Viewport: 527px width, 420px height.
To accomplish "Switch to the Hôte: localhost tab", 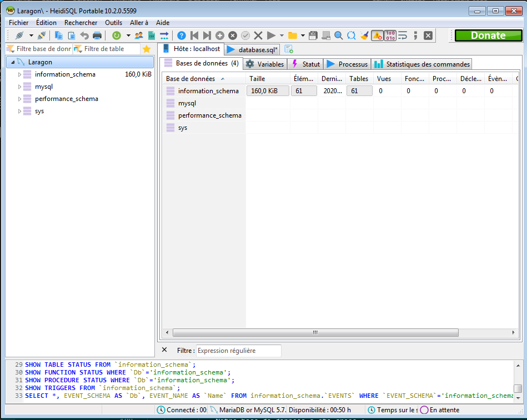I will [191, 49].
